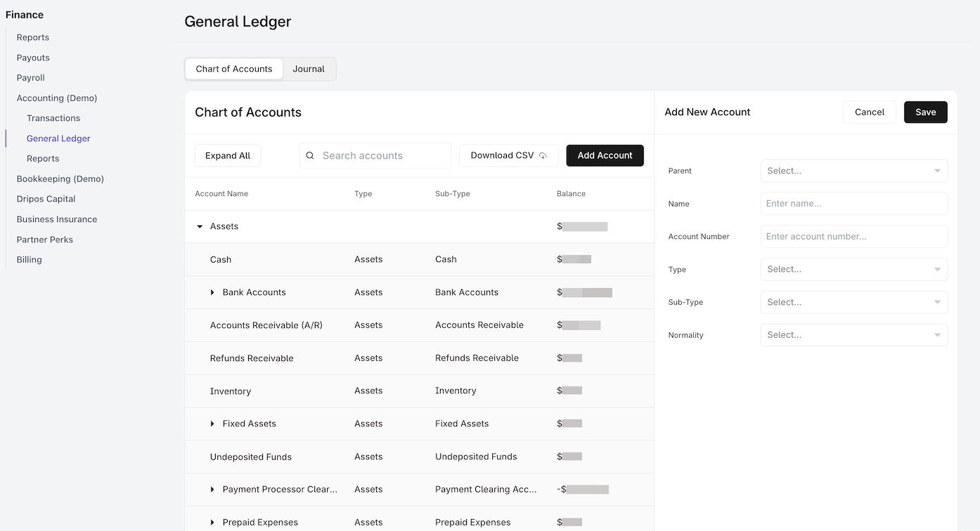Click the Enter name field
Screen dimensions: 980x531
point(854,204)
